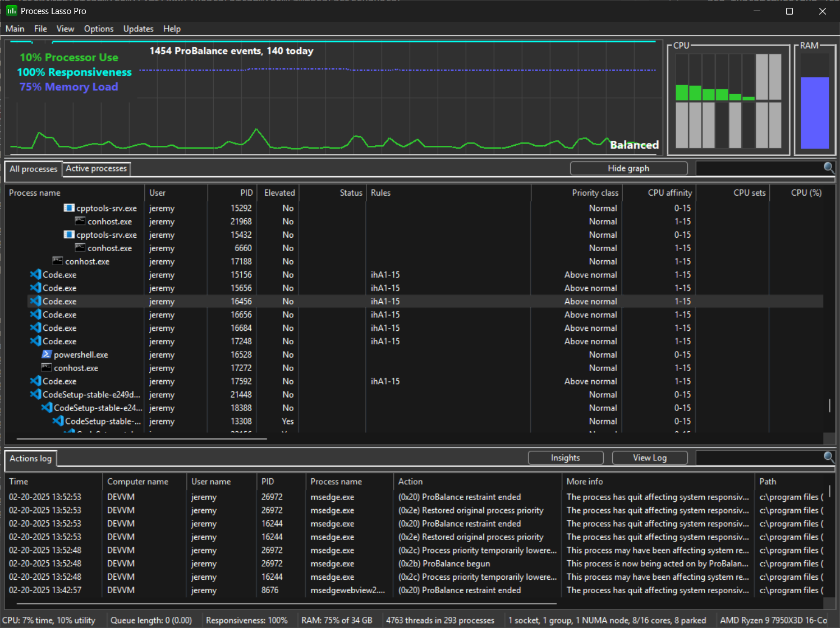This screenshot has width=840, height=628.
Task: Click the conhost.exe icon for PID 17188
Action: point(58,261)
